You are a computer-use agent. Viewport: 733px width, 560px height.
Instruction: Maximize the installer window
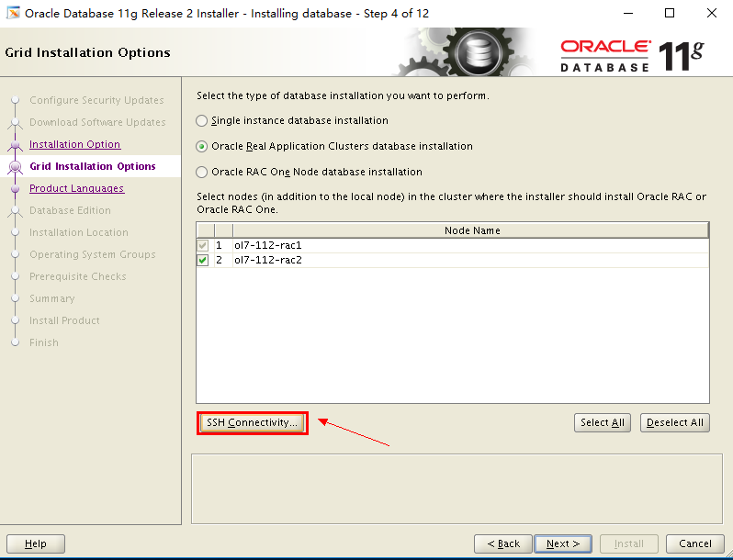coord(670,13)
